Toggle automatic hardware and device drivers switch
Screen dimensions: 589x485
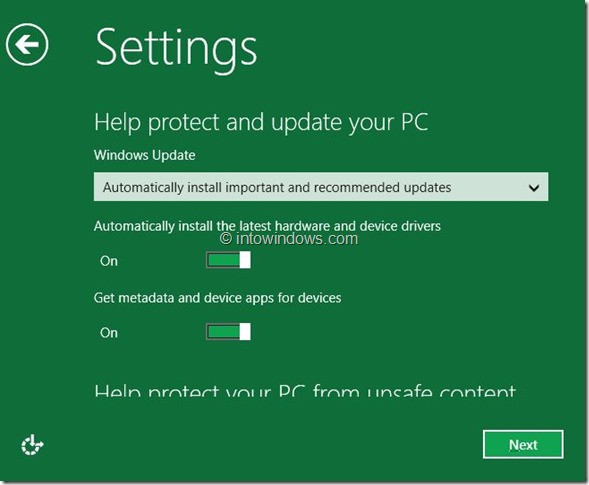pos(228,260)
